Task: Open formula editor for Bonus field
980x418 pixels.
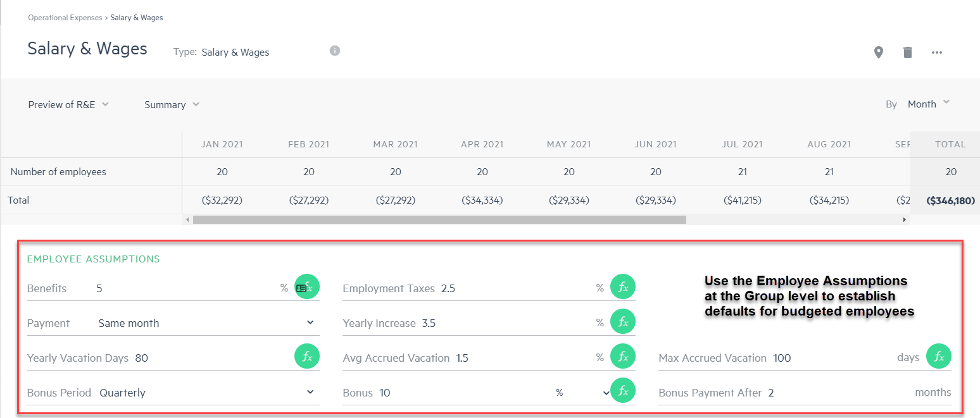Action: (x=622, y=391)
